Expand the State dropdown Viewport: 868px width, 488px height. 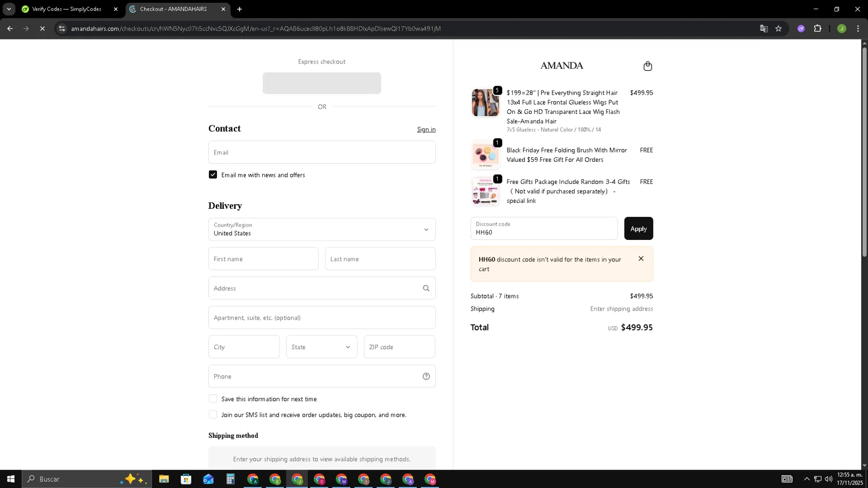(322, 347)
